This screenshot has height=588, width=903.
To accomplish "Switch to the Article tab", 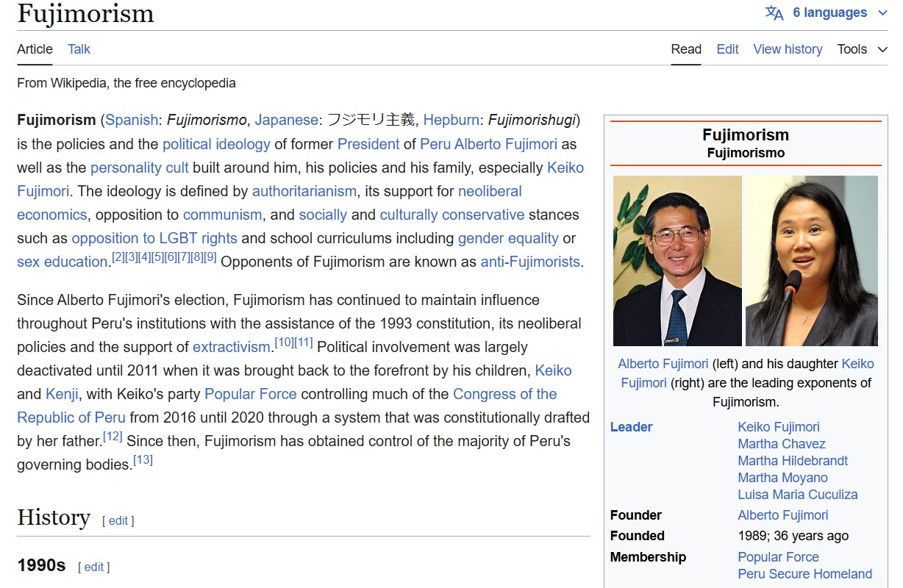I will click(x=35, y=49).
